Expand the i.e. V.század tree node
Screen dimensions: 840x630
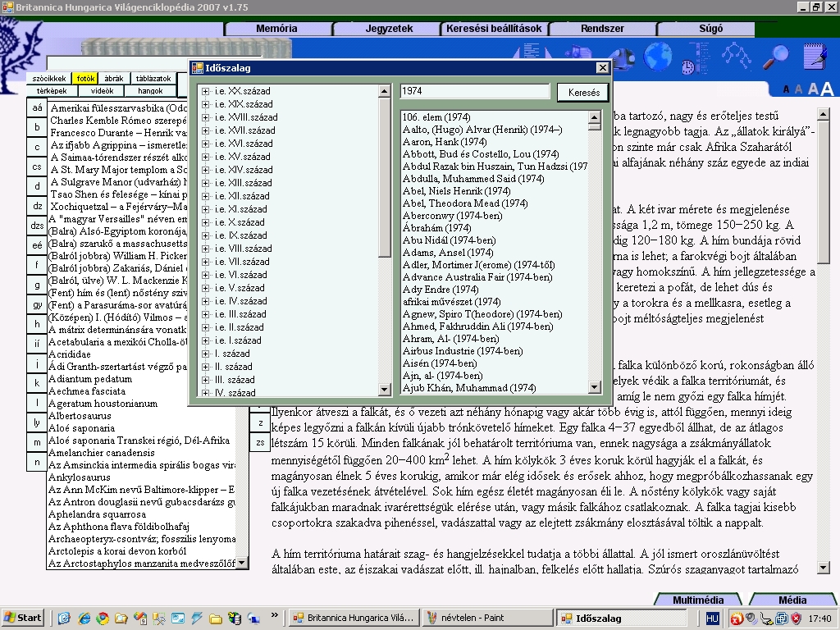pos(205,288)
